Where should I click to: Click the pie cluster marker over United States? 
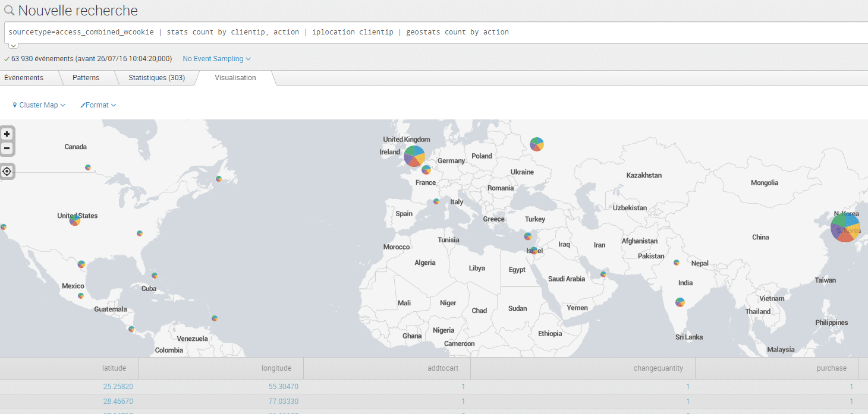[x=75, y=220]
